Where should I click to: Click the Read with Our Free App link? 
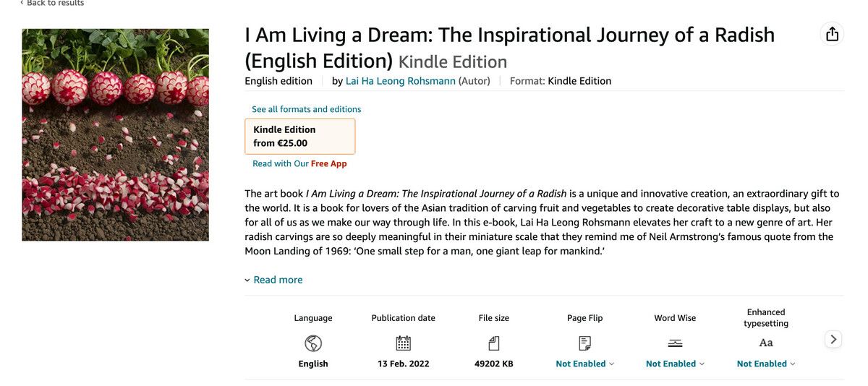click(299, 163)
